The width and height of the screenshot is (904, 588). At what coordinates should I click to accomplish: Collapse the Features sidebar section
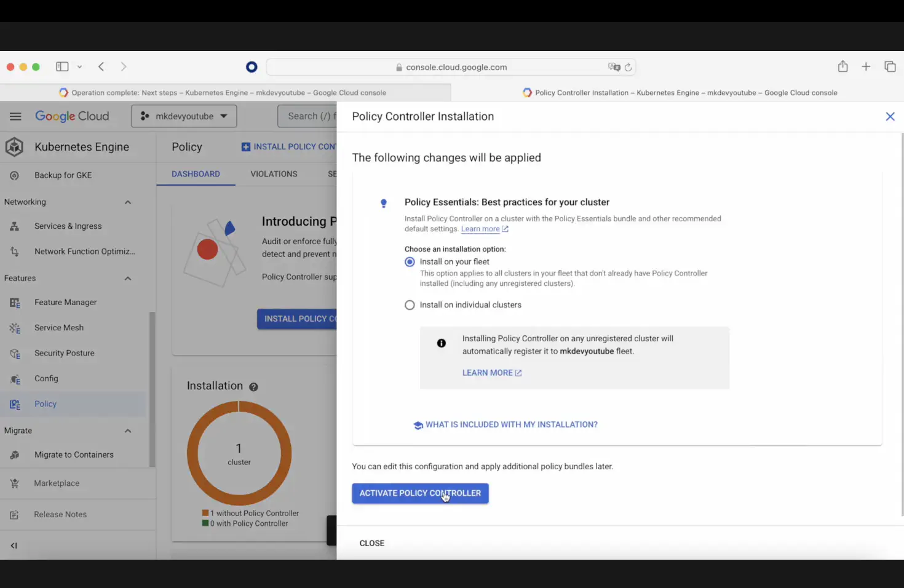pos(128,279)
